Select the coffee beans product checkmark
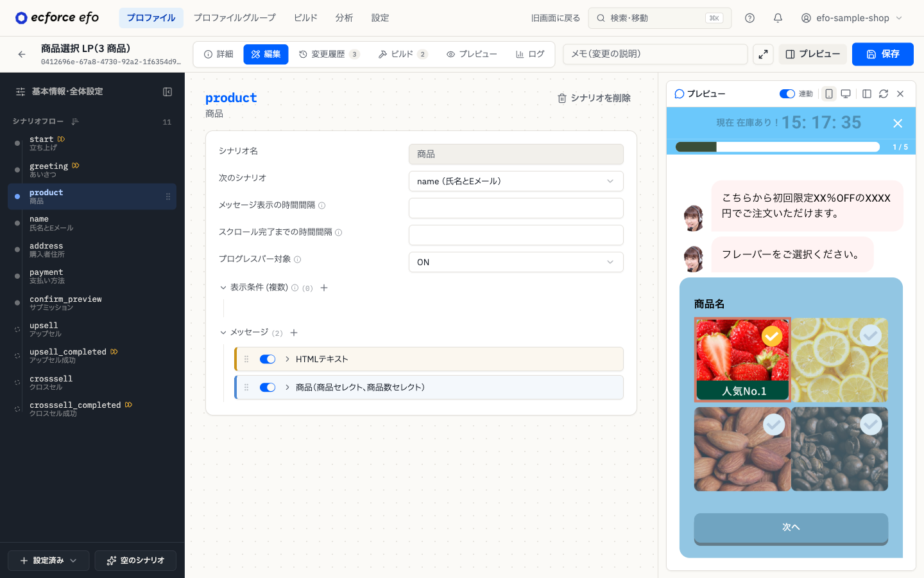The image size is (924, 578). pyautogui.click(x=871, y=424)
